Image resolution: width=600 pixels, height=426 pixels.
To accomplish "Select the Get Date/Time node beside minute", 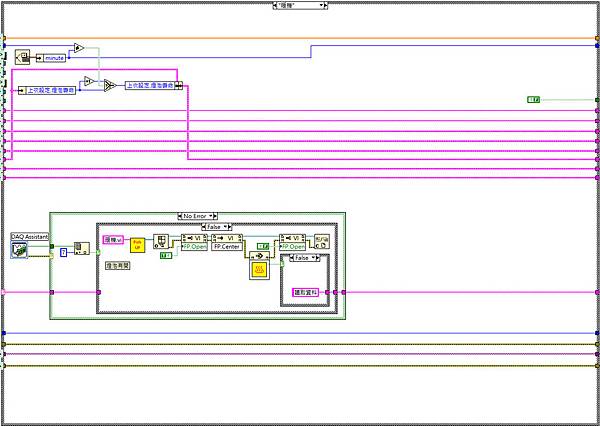I will pyautogui.click(x=22, y=57).
